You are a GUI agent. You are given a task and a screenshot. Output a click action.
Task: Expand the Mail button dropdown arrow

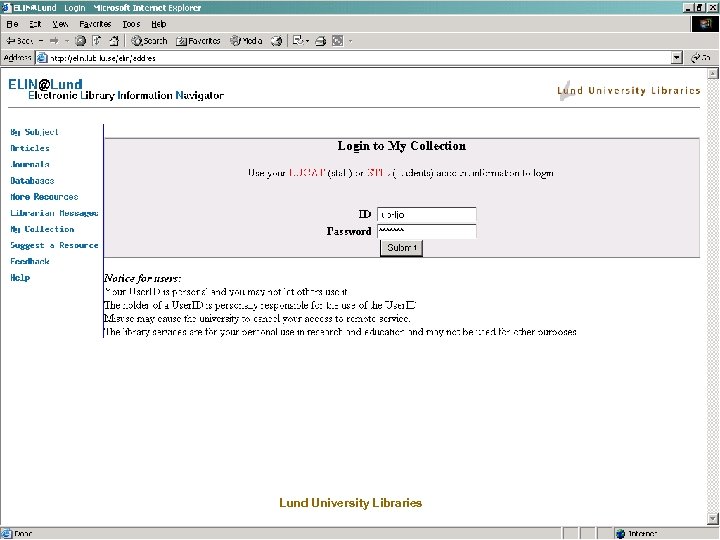pos(307,41)
